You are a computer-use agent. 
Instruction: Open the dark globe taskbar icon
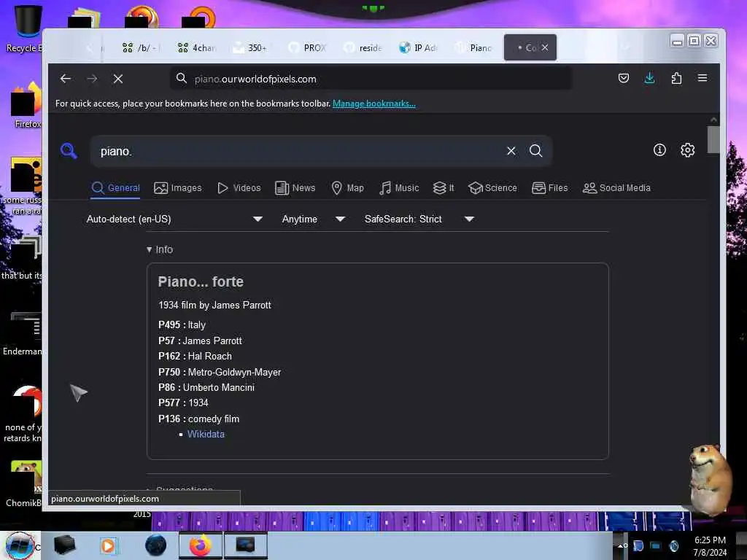click(x=156, y=545)
